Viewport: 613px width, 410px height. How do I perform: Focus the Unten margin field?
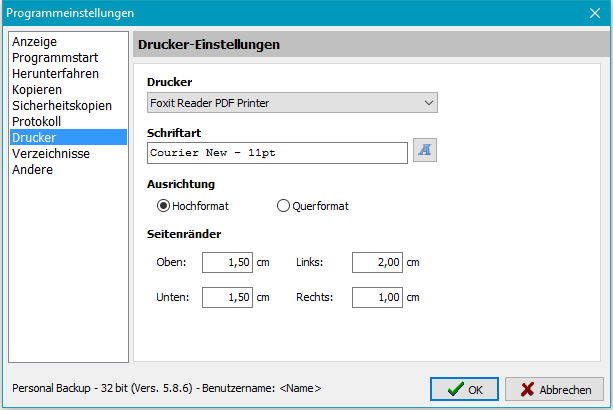click(x=228, y=297)
